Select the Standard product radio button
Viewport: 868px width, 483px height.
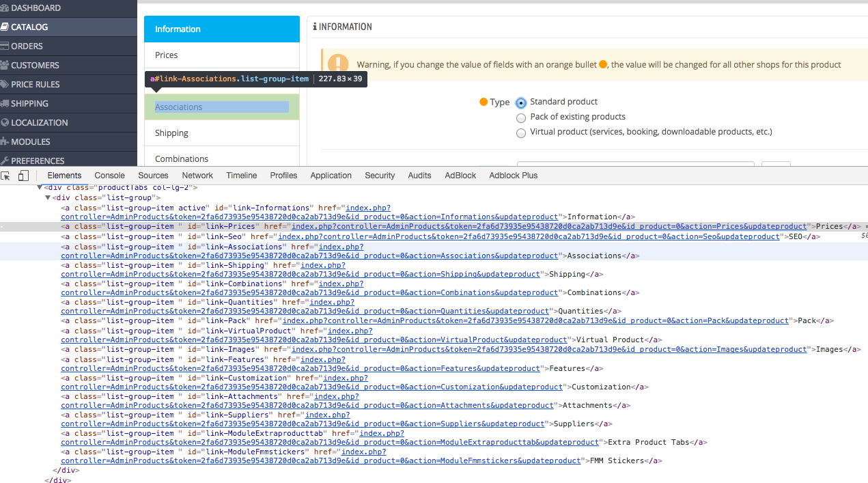[x=521, y=103]
